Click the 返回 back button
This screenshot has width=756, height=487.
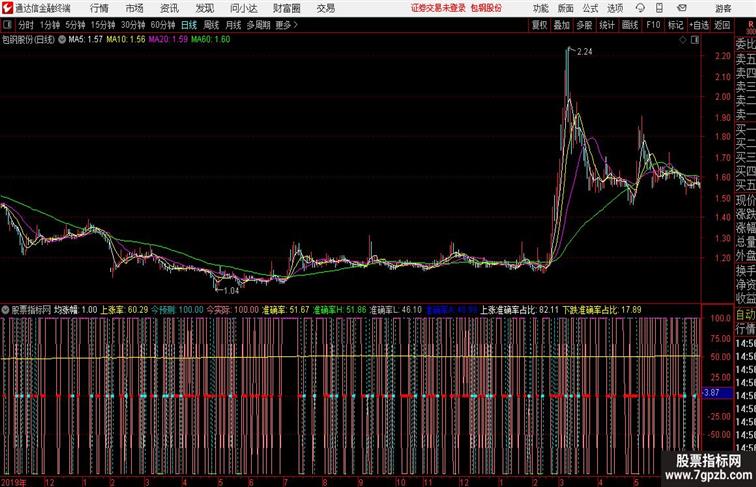click(x=722, y=25)
